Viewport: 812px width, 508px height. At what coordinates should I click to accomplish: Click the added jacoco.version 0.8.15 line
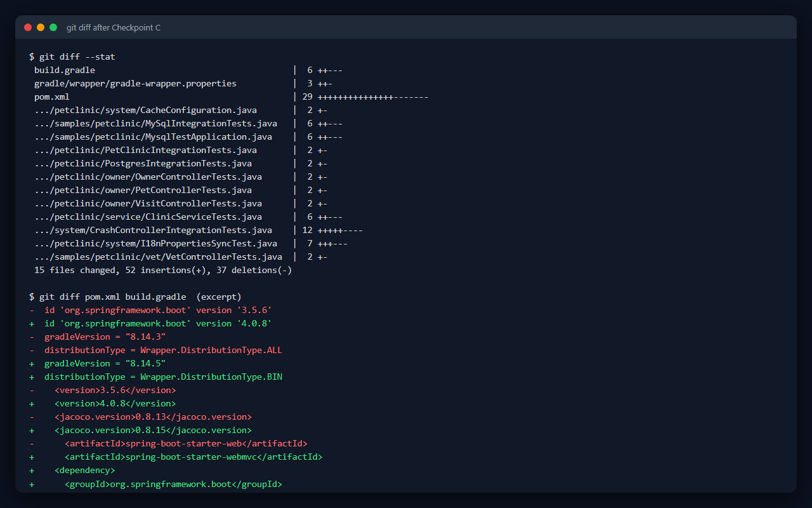click(x=141, y=430)
